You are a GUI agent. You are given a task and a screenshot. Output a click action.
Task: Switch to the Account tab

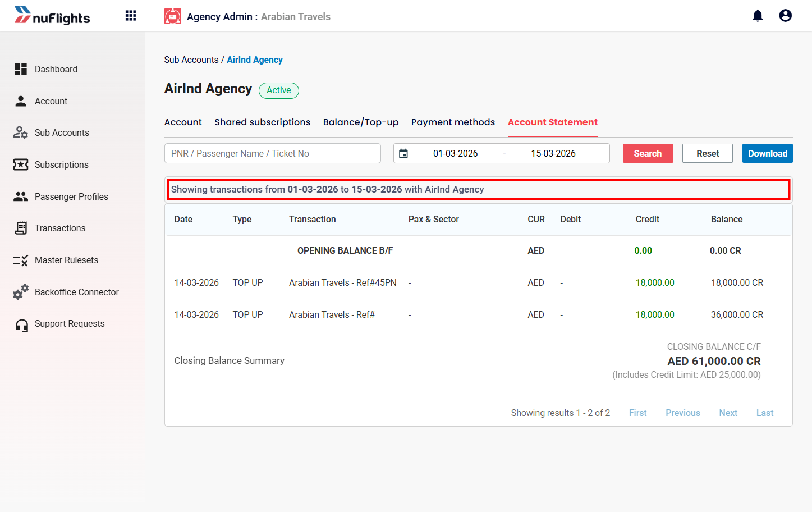(x=183, y=122)
